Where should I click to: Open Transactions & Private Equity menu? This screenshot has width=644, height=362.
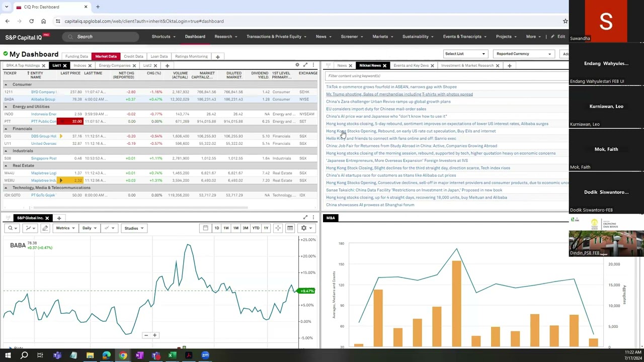(x=277, y=37)
